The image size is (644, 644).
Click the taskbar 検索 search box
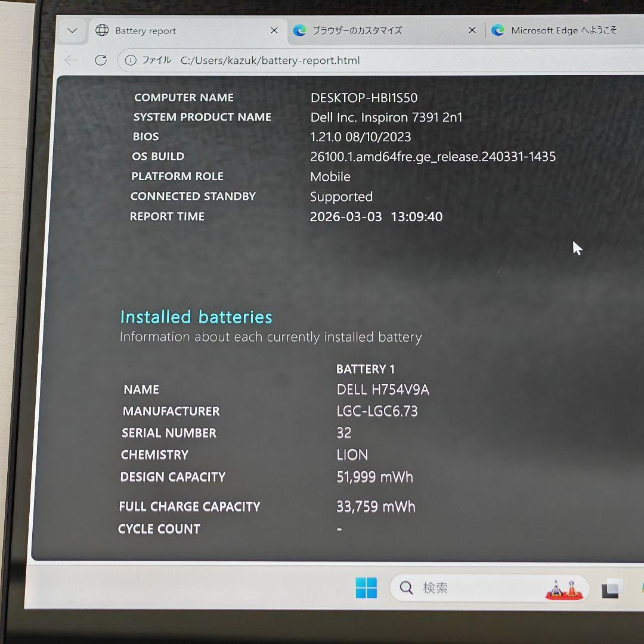coord(490,588)
